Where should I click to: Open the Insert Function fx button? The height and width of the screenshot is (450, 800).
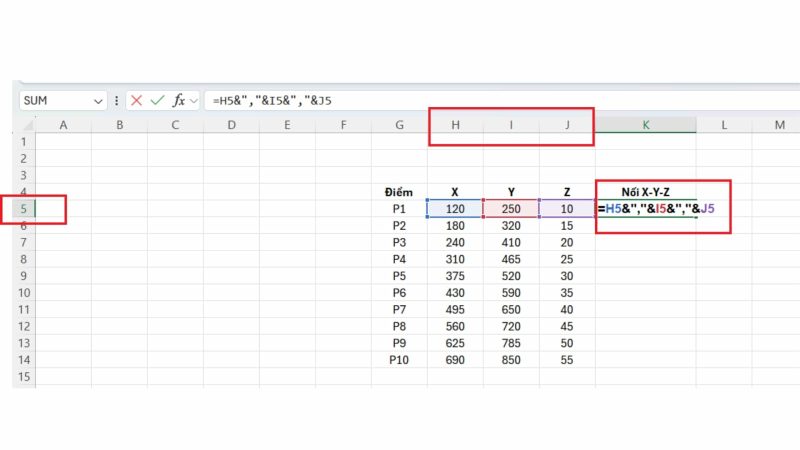pyautogui.click(x=179, y=101)
